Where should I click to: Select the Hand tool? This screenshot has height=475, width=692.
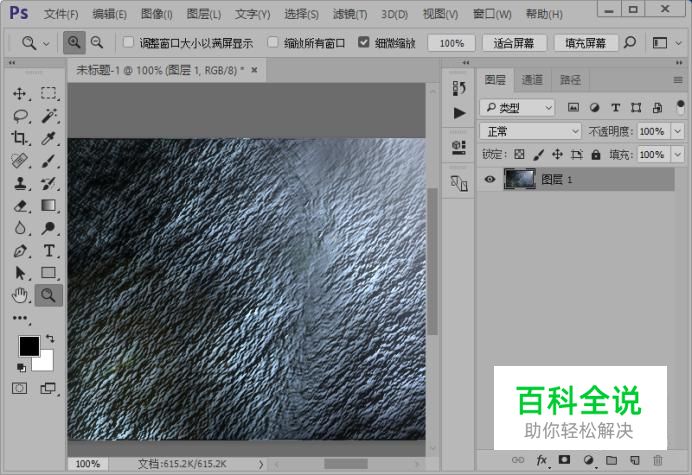pyautogui.click(x=20, y=295)
